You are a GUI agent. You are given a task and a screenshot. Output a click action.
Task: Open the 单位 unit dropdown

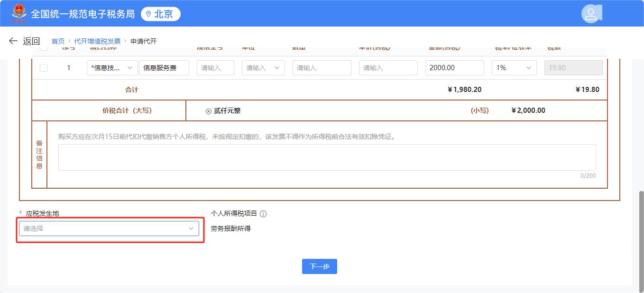(x=263, y=68)
